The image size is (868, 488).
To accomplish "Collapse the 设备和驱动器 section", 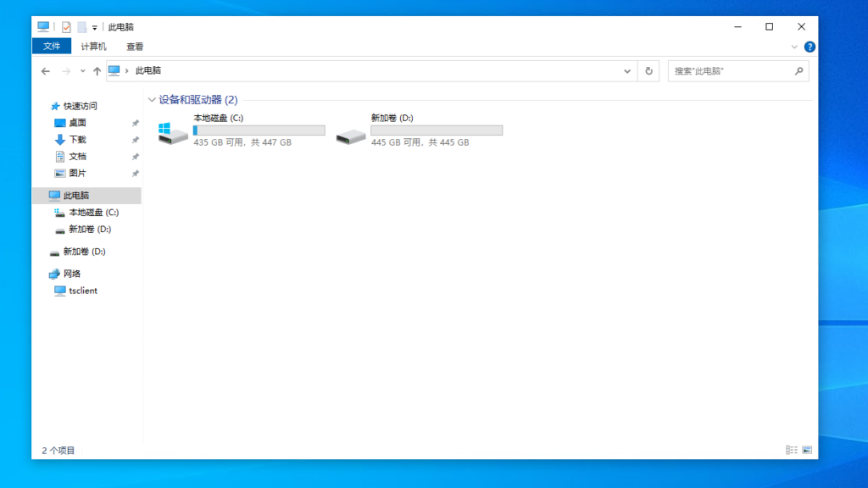I will 152,99.
